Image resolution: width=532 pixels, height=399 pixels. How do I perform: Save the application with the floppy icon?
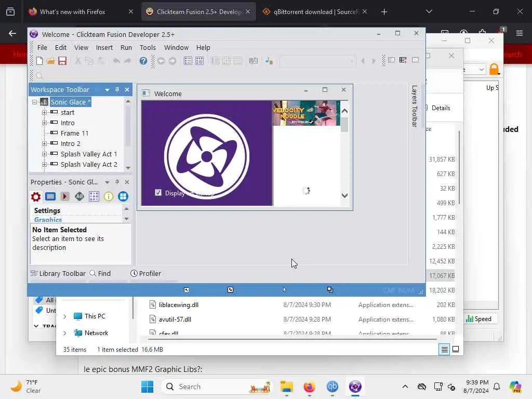coord(62,61)
